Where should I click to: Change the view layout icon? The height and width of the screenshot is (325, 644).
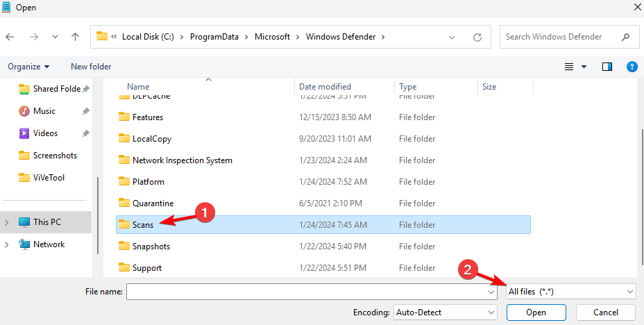(x=569, y=67)
